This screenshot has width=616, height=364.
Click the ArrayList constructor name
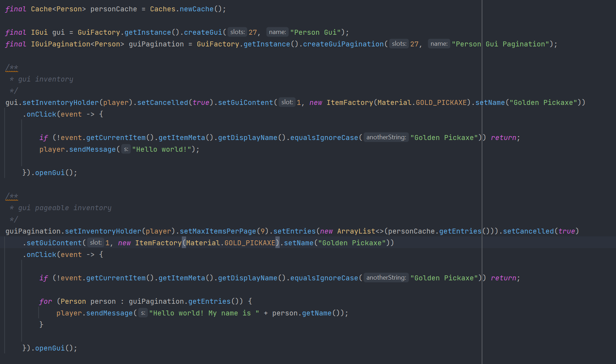[356, 231]
